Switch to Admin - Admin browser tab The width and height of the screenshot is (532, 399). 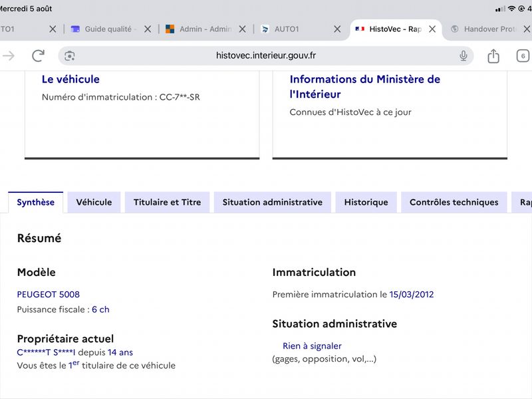(205, 29)
